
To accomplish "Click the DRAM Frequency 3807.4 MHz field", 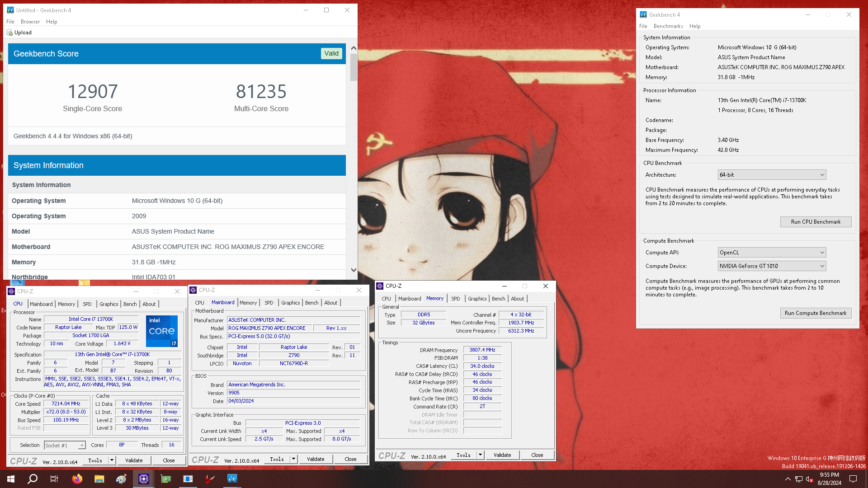I will pyautogui.click(x=482, y=350).
